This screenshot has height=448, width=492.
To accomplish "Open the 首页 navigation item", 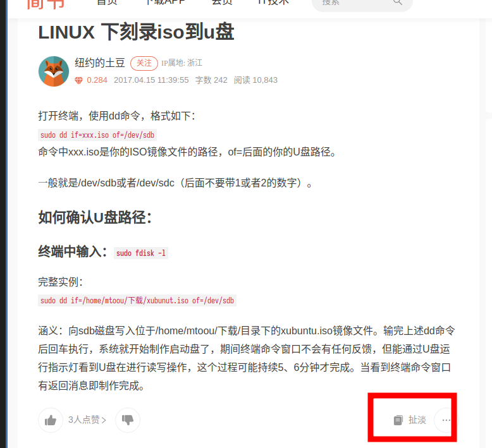I will 108,3.
